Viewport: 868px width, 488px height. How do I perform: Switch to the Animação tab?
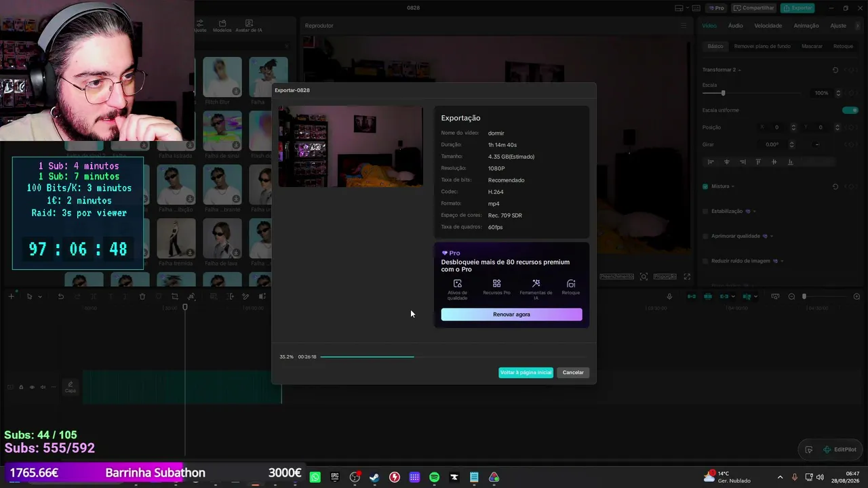(806, 26)
